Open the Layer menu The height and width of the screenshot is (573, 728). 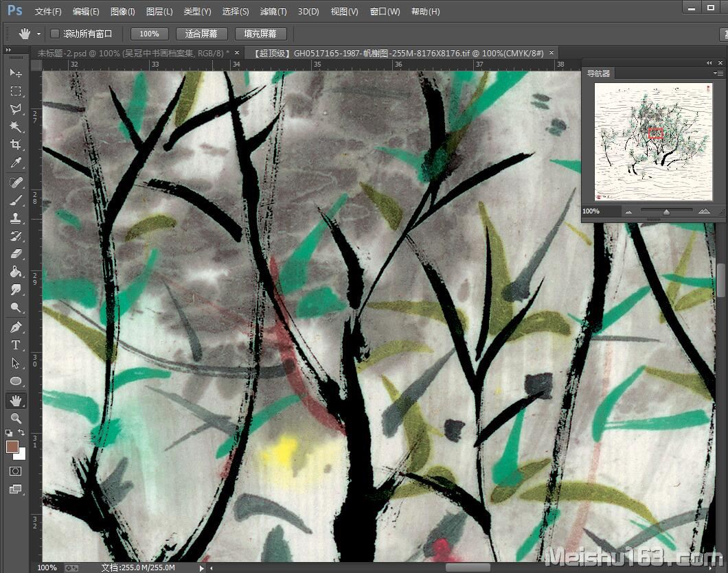click(x=159, y=12)
